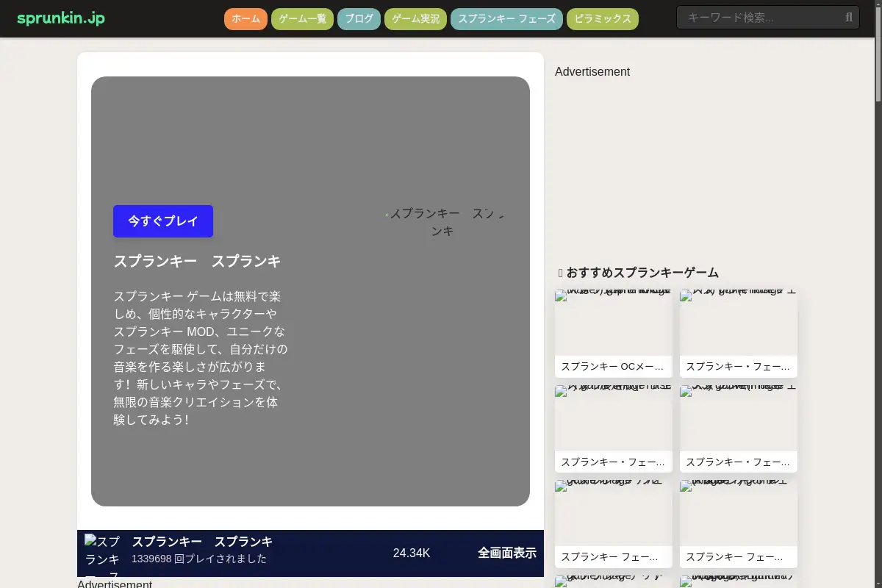Select ゲーム実況 in the navigation
This screenshot has height=588, width=882.
pos(415,19)
